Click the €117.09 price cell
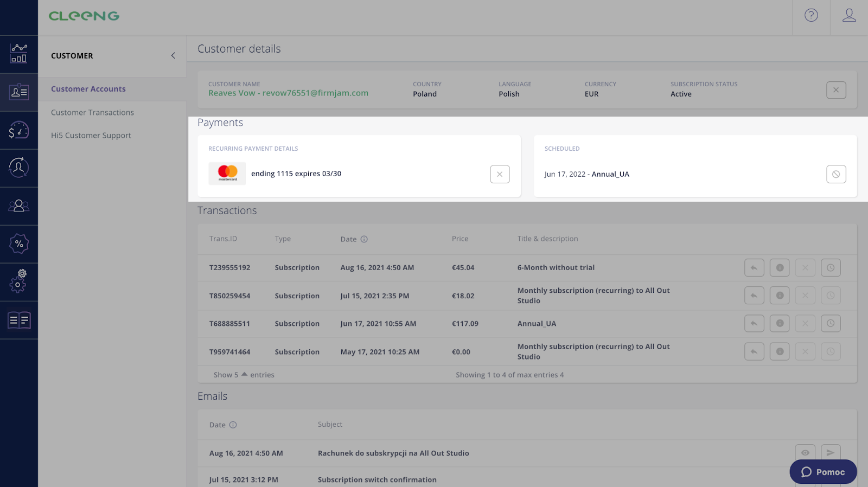The height and width of the screenshot is (487, 868). click(465, 323)
